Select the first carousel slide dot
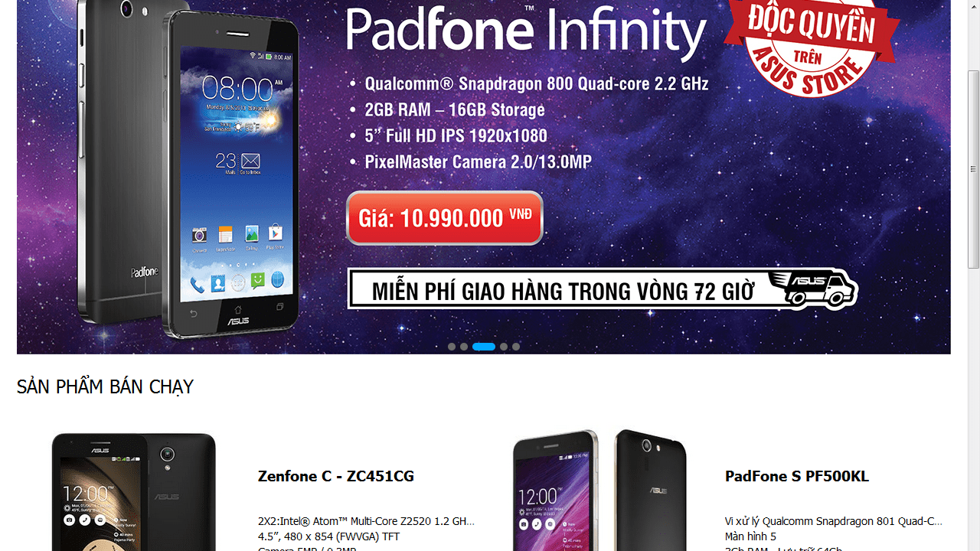The height and width of the screenshot is (551, 980). point(452,347)
